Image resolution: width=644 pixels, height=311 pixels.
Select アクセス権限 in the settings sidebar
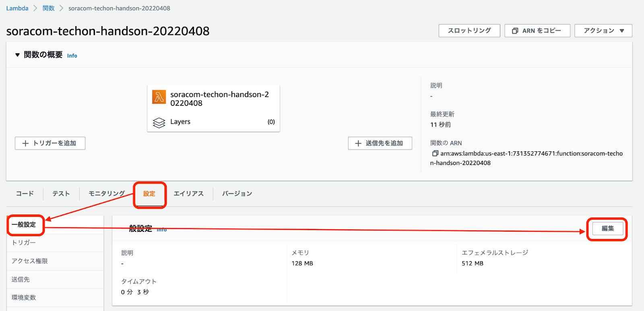pos(56,261)
